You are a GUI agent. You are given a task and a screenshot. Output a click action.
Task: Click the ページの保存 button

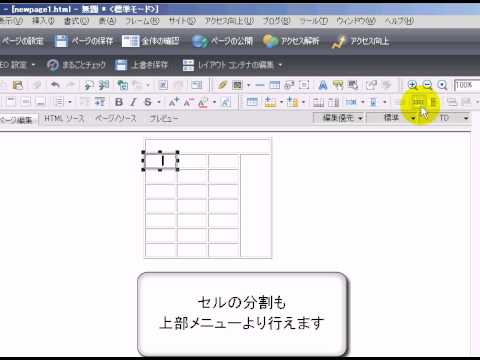point(84,41)
